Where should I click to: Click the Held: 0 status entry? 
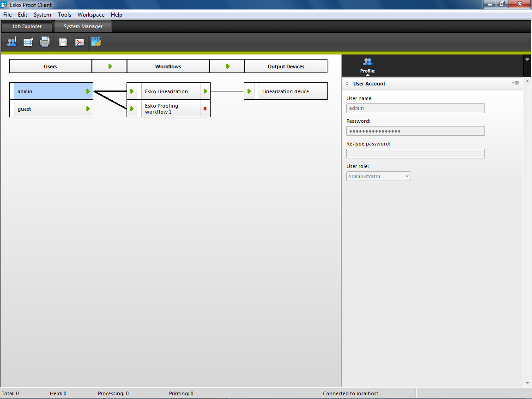pyautogui.click(x=58, y=393)
